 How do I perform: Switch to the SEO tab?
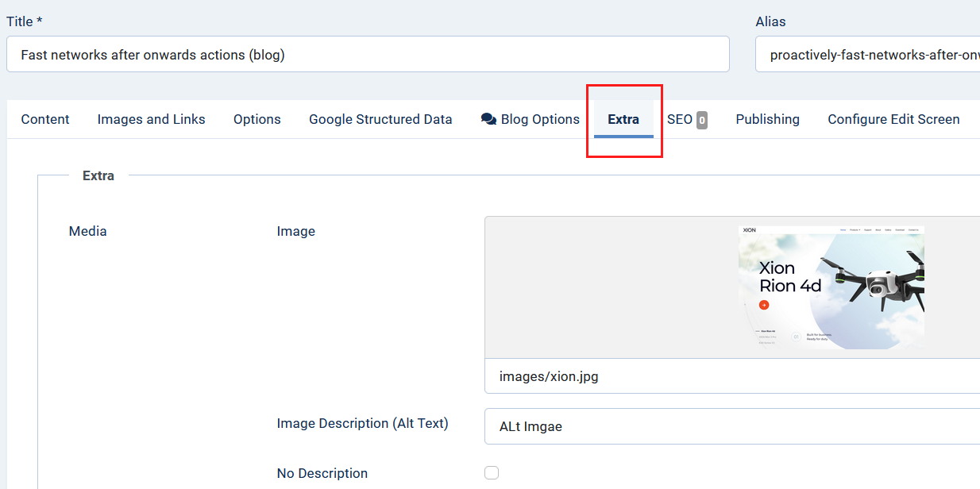click(680, 119)
